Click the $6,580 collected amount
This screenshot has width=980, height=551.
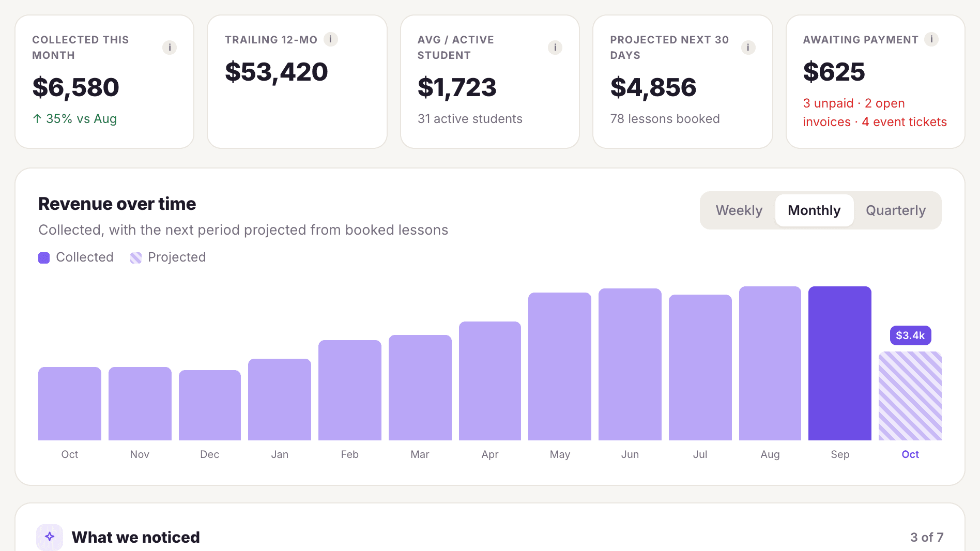tap(76, 87)
